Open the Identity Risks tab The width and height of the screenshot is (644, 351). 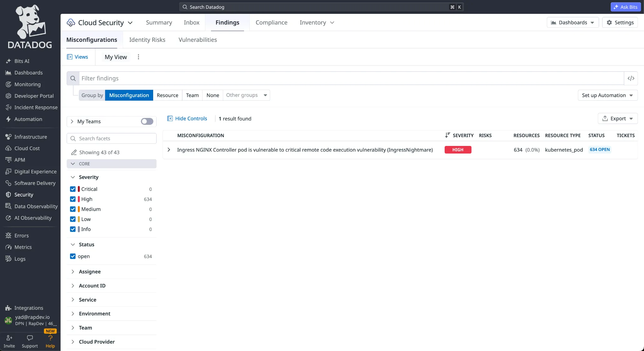(147, 40)
